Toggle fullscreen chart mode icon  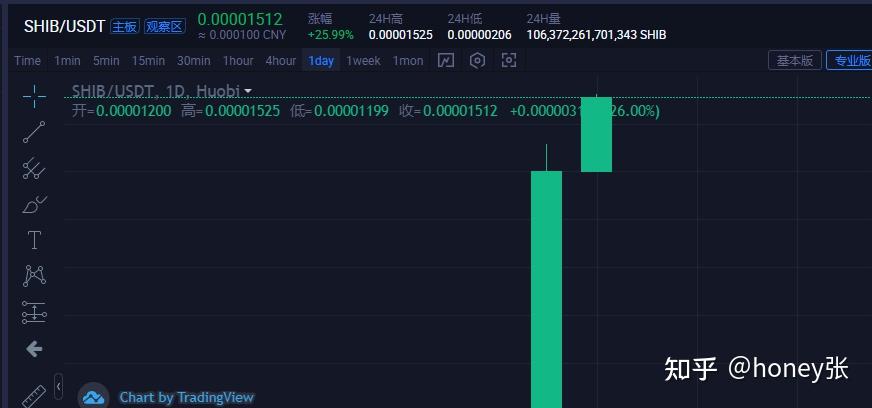[509, 61]
